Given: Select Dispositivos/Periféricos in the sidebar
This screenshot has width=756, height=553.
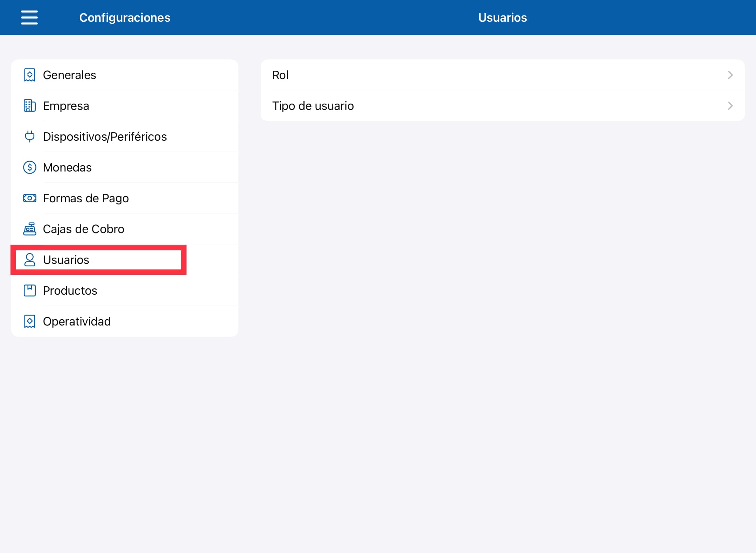Looking at the screenshot, I should 125,136.
